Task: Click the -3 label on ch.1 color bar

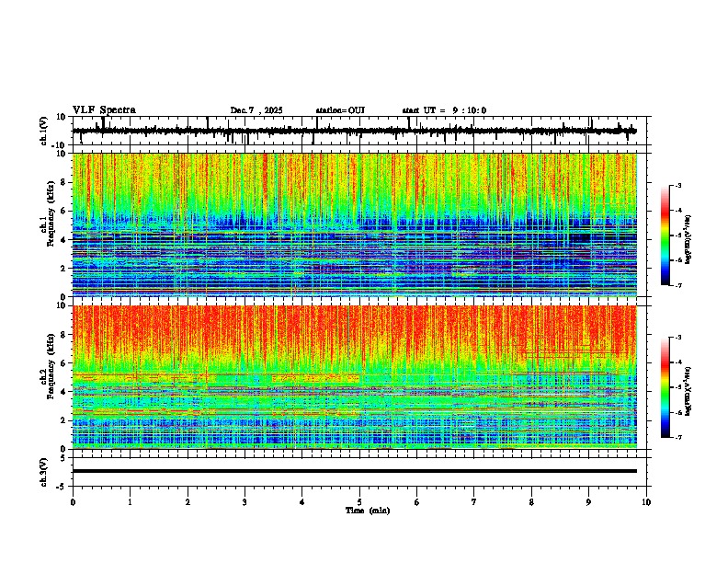Action: [x=678, y=185]
